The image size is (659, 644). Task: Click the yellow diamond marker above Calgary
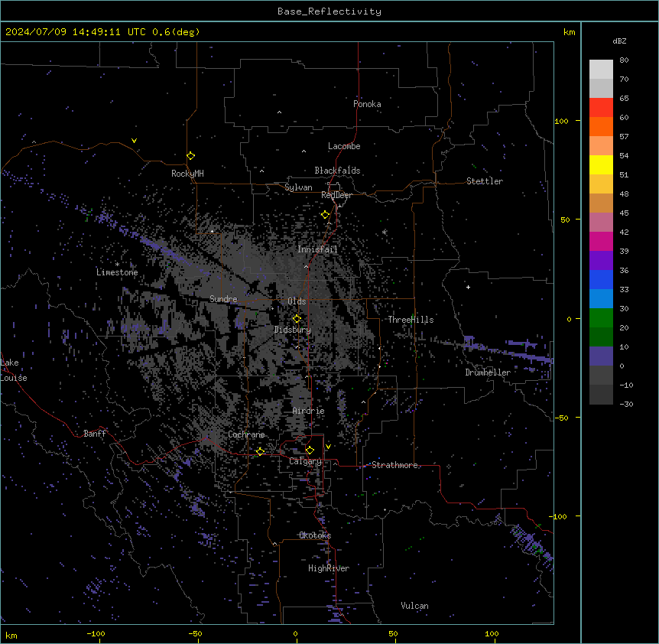[310, 450]
